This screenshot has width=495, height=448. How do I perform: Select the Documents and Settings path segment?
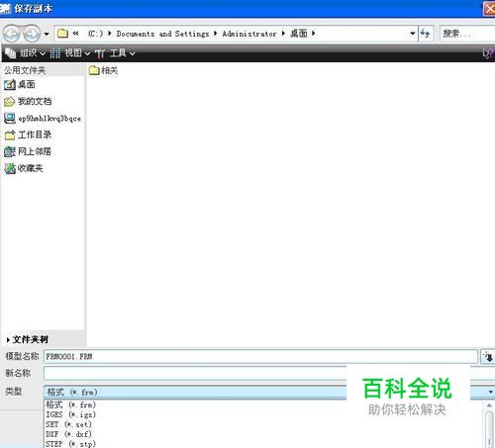pos(162,34)
